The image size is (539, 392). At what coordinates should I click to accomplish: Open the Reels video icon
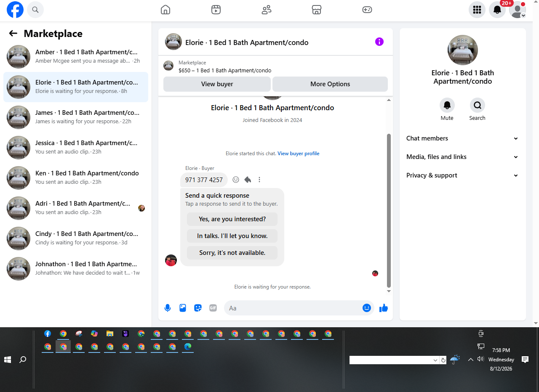pyautogui.click(x=216, y=10)
